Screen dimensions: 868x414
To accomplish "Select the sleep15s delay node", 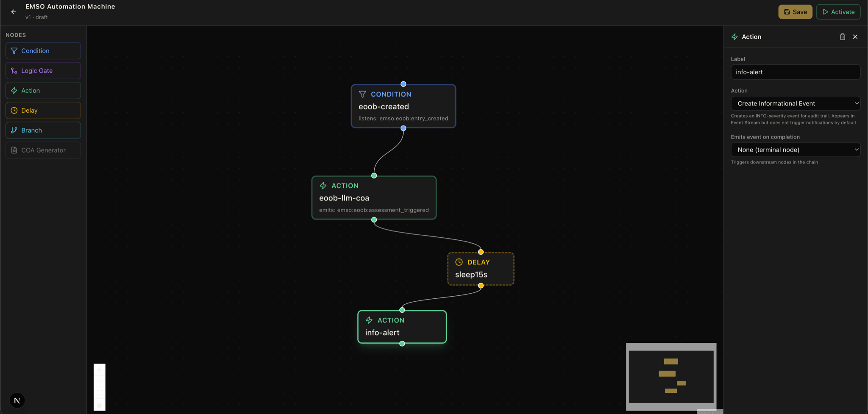I will (481, 269).
